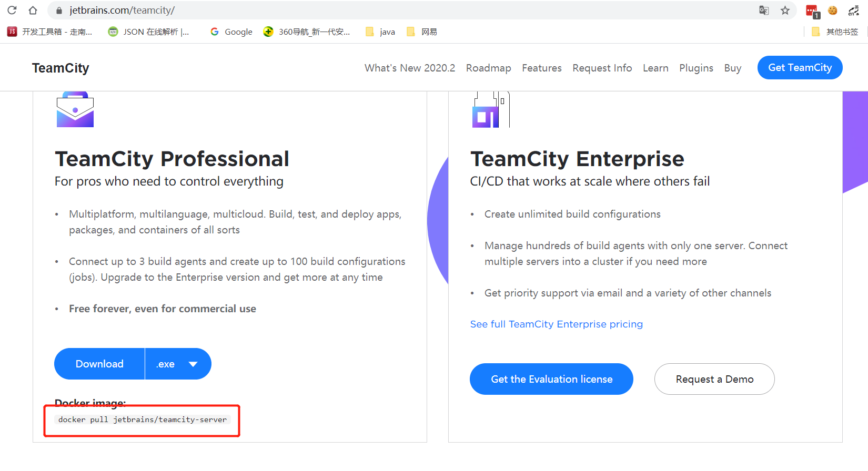Click 'Get priority support via email' bullet
Image resolution: width=868 pixels, height=471 pixels.
628,293
